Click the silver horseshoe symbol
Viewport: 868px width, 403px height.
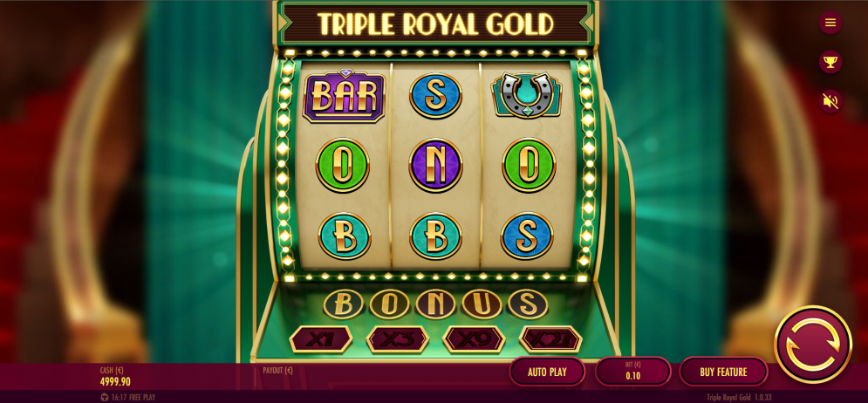pos(526,95)
